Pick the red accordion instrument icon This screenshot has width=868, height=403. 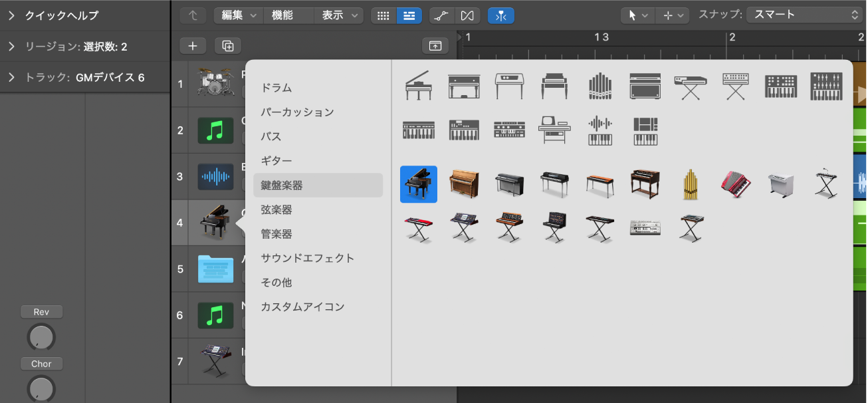(x=735, y=184)
